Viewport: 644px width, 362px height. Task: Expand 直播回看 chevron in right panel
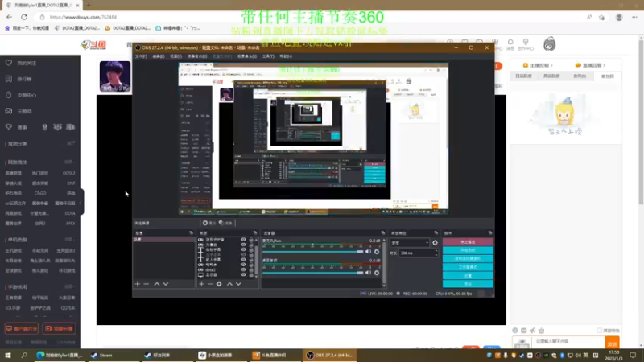[x=605, y=65]
